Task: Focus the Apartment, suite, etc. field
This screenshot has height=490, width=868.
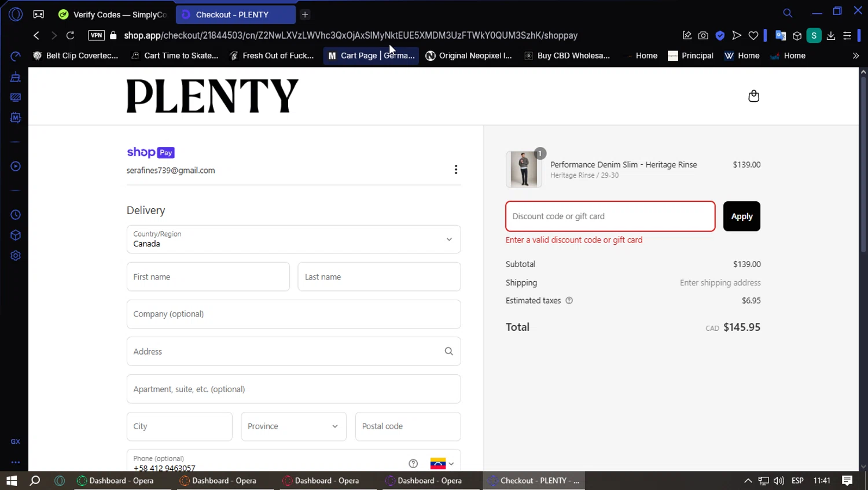Action: [x=293, y=389]
